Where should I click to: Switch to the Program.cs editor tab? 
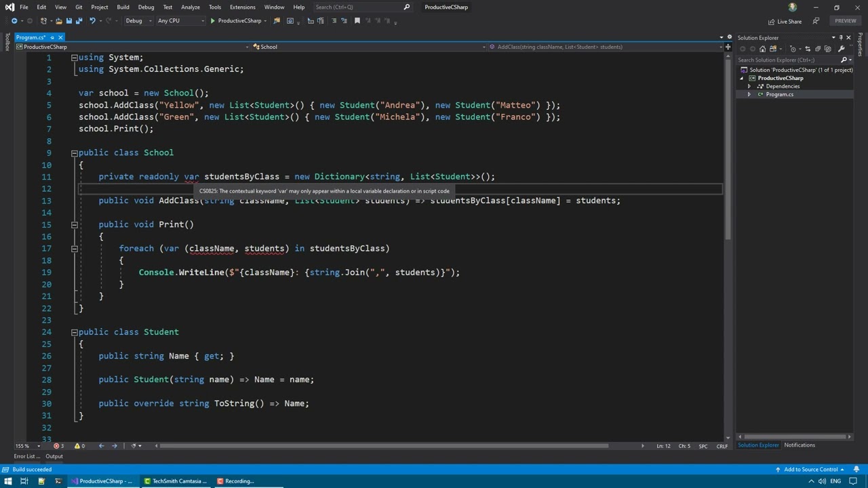(31, 38)
